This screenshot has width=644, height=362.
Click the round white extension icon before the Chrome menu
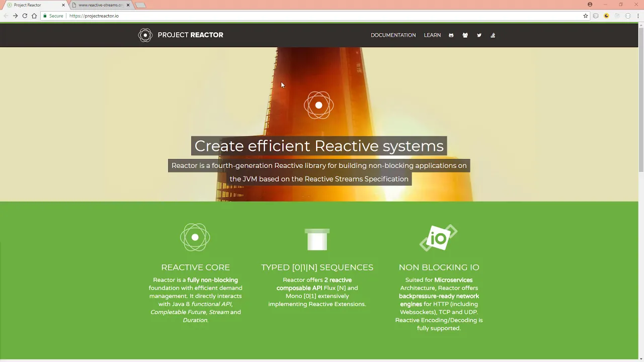point(628,16)
